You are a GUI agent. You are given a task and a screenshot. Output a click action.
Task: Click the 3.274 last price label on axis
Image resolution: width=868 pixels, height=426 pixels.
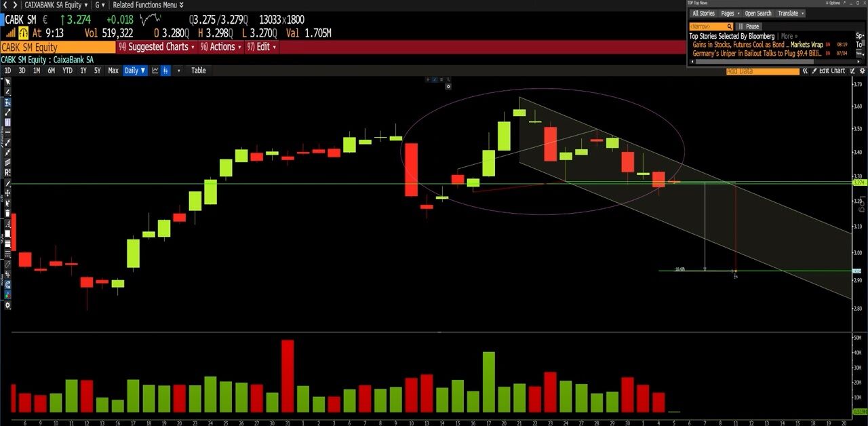click(x=859, y=182)
